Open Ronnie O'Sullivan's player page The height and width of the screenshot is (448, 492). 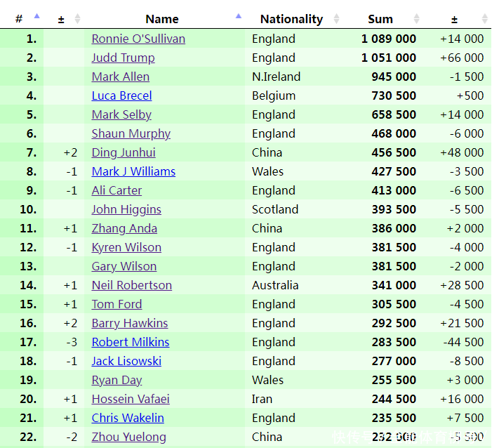pos(138,39)
